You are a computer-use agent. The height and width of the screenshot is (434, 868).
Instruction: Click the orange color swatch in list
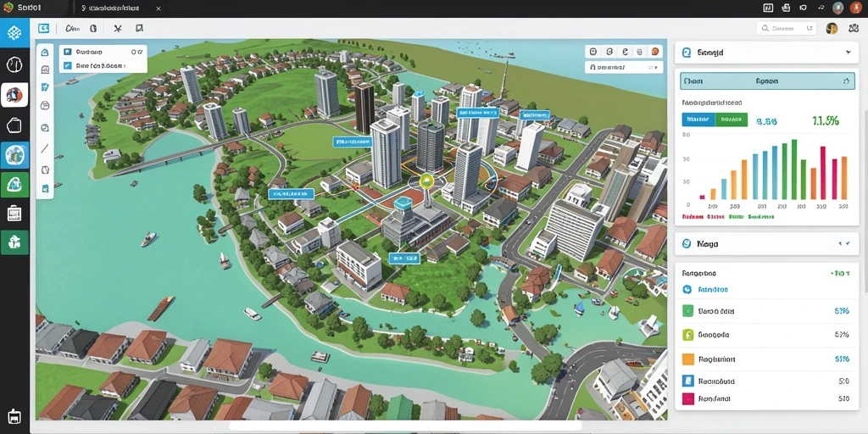(x=688, y=359)
